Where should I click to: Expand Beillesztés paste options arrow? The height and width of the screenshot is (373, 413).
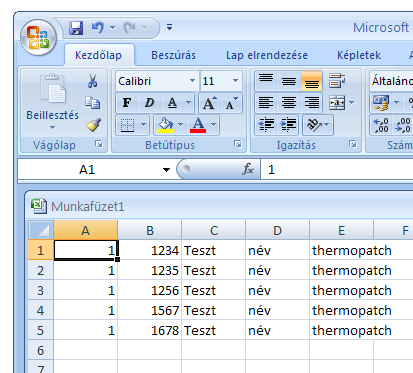[52, 127]
